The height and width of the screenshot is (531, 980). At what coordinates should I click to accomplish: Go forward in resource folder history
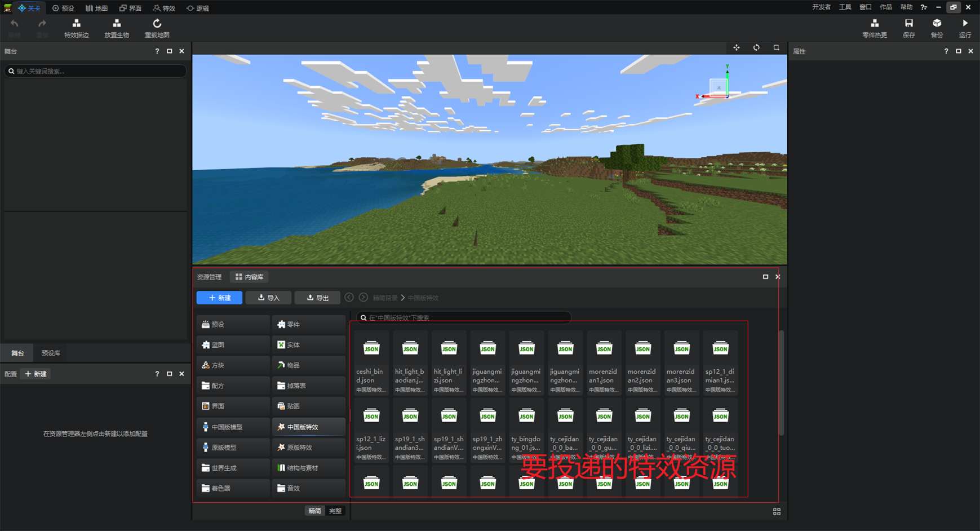pos(363,298)
